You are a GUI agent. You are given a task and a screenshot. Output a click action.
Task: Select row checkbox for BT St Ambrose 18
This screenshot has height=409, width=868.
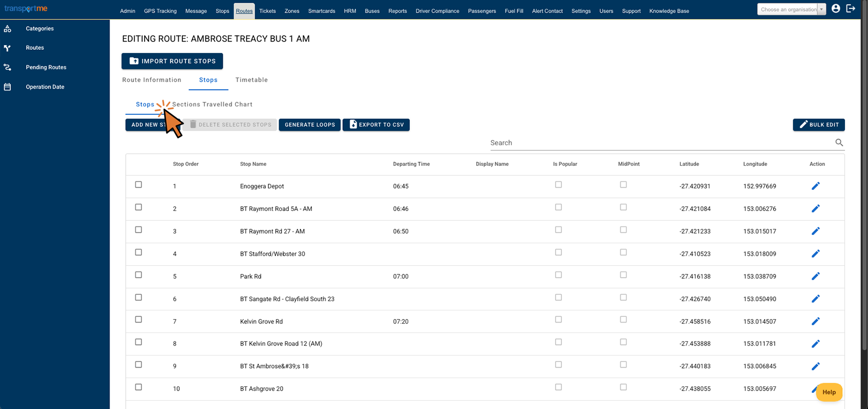(x=138, y=364)
